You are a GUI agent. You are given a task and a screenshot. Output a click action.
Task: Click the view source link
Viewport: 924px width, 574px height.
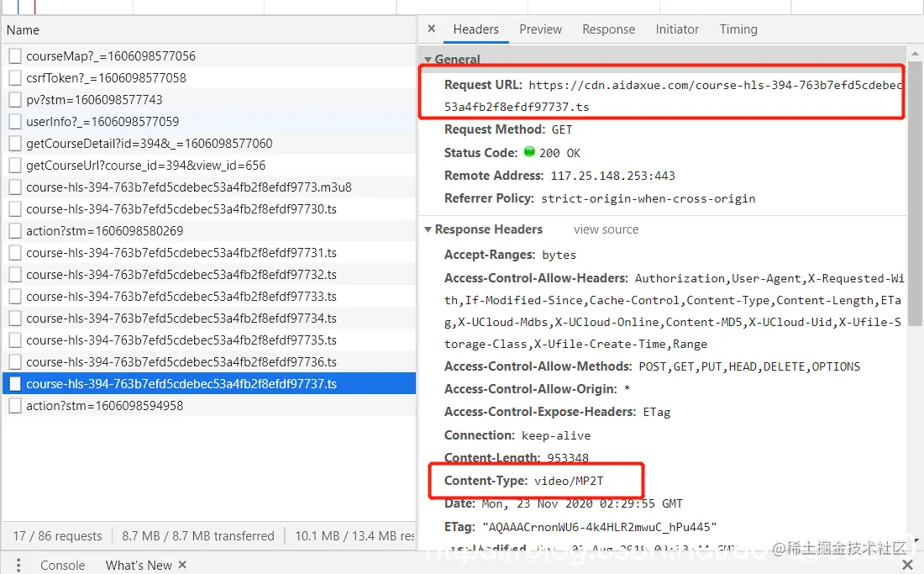(606, 229)
